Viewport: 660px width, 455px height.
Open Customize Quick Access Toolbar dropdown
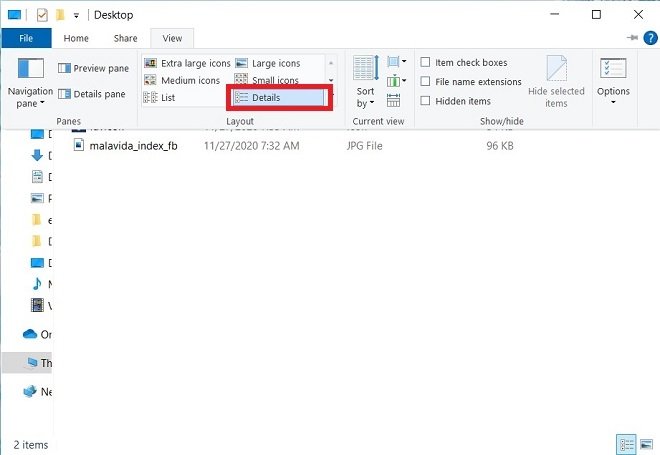[76, 16]
